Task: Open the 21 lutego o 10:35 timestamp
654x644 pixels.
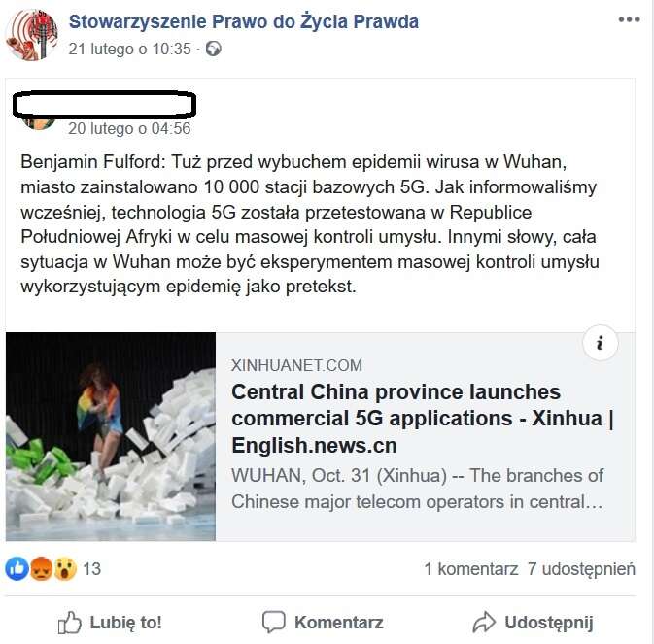Action: 129,50
